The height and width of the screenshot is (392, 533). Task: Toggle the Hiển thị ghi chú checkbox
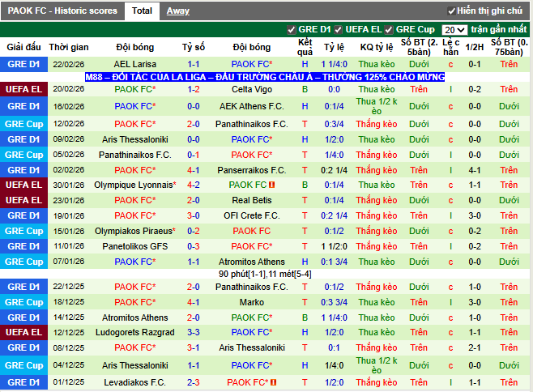[x=451, y=11]
